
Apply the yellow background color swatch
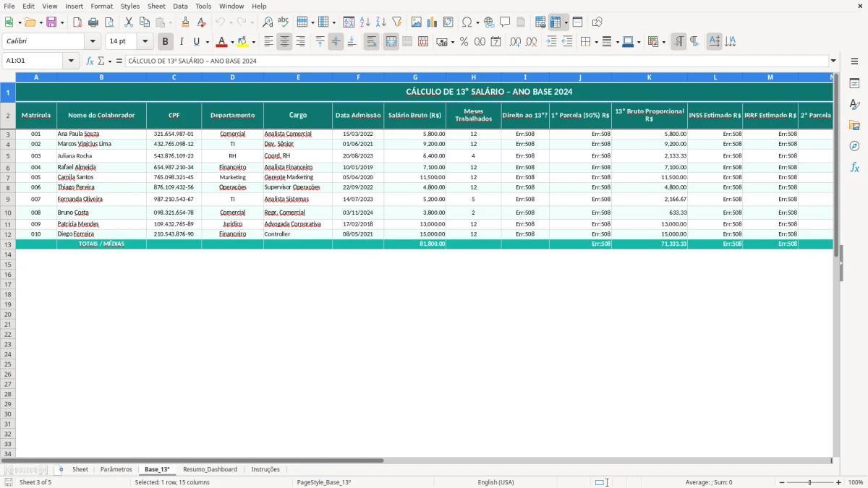pyautogui.click(x=243, y=42)
